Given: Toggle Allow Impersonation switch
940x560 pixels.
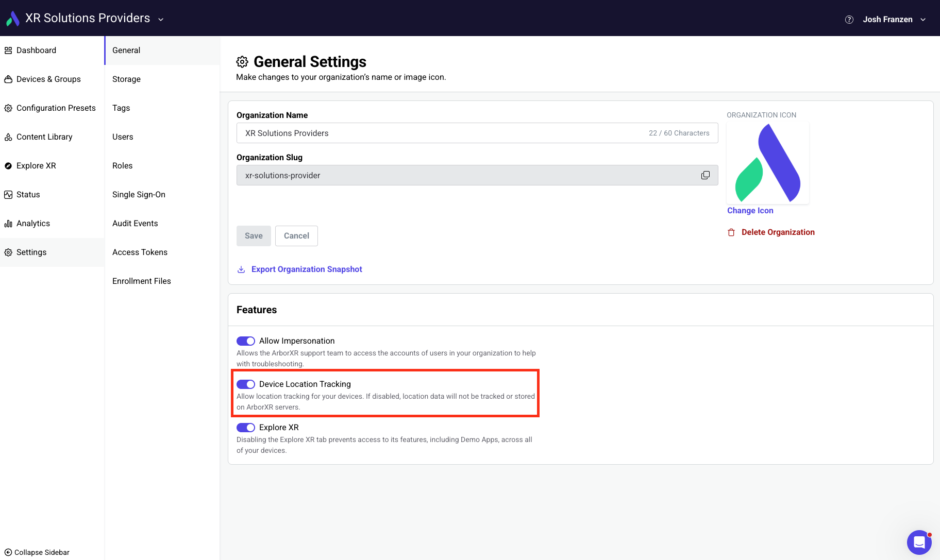Looking at the screenshot, I should click(246, 341).
